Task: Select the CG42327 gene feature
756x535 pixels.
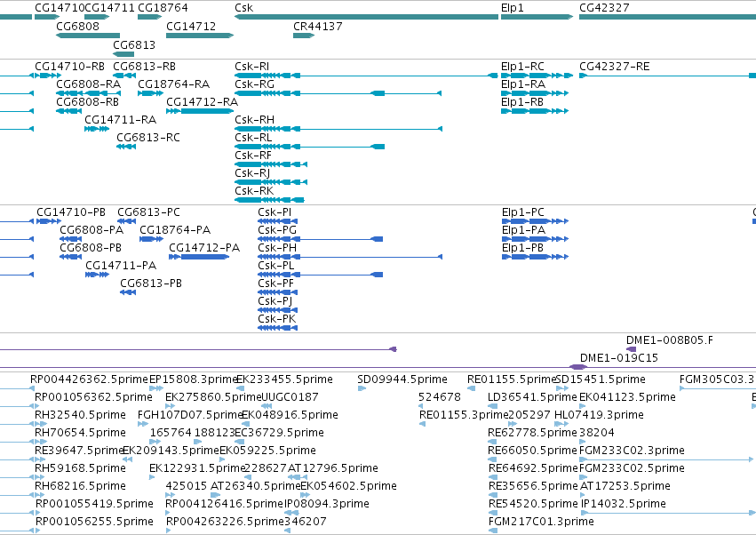Action: click(x=667, y=17)
